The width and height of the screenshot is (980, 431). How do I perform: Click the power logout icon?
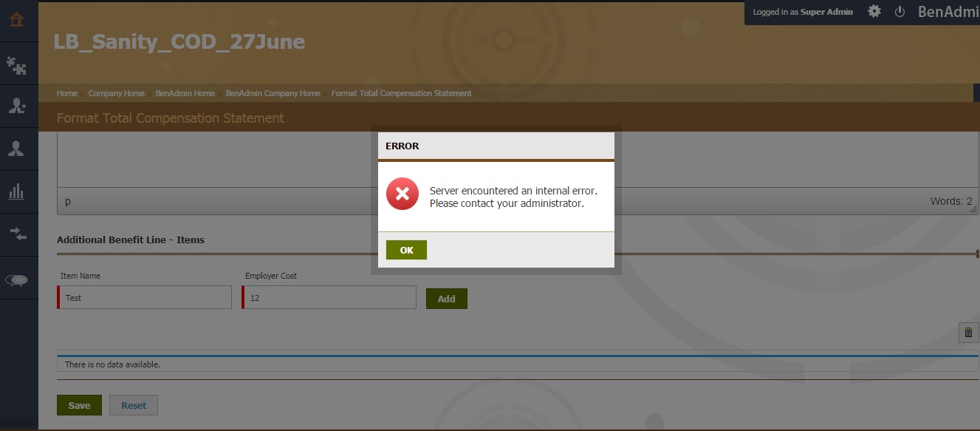click(x=900, y=12)
